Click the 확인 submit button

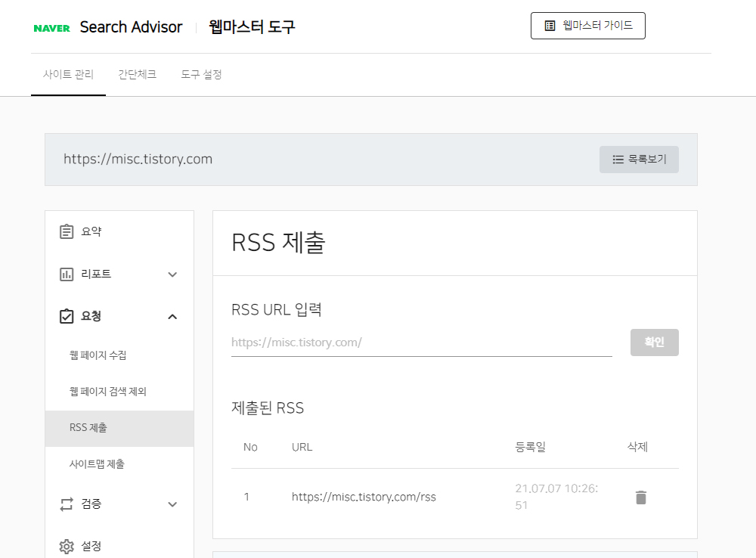[x=654, y=343]
